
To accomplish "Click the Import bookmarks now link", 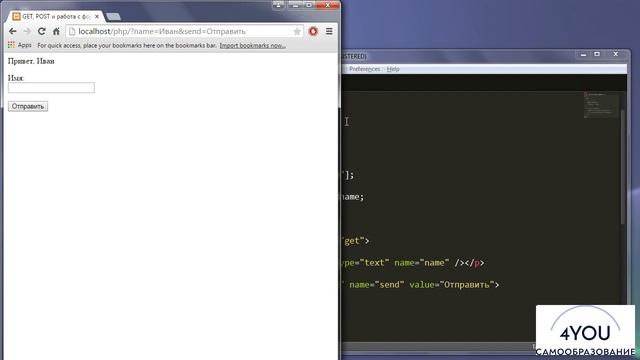I will [x=252, y=45].
